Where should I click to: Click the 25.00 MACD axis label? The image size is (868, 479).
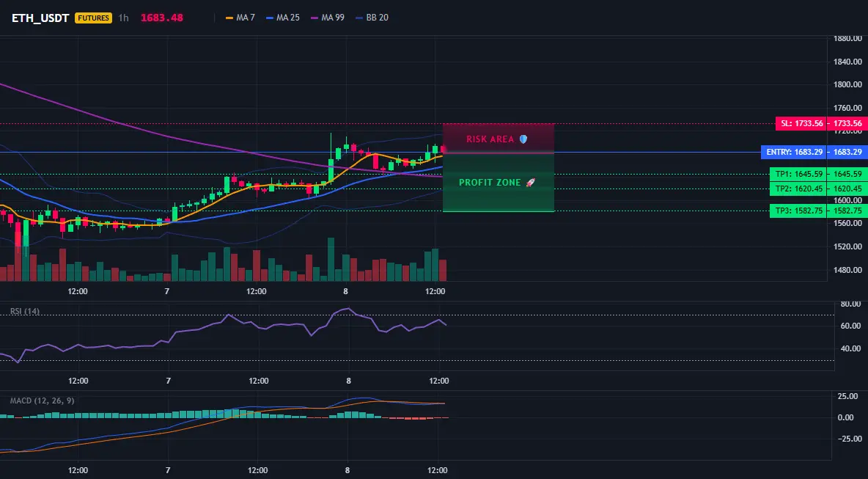click(x=849, y=397)
